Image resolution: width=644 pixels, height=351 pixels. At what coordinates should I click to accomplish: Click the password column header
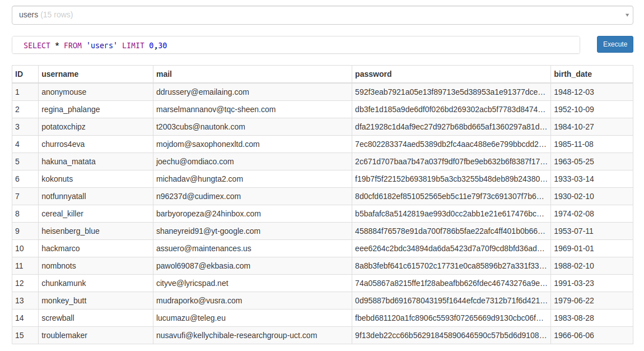click(373, 74)
